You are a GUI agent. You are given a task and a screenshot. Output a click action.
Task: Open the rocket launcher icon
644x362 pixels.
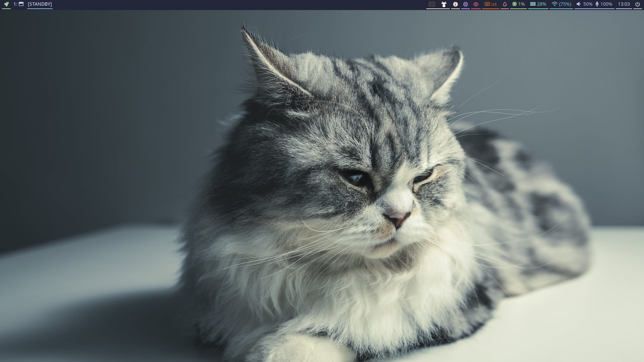6,4
